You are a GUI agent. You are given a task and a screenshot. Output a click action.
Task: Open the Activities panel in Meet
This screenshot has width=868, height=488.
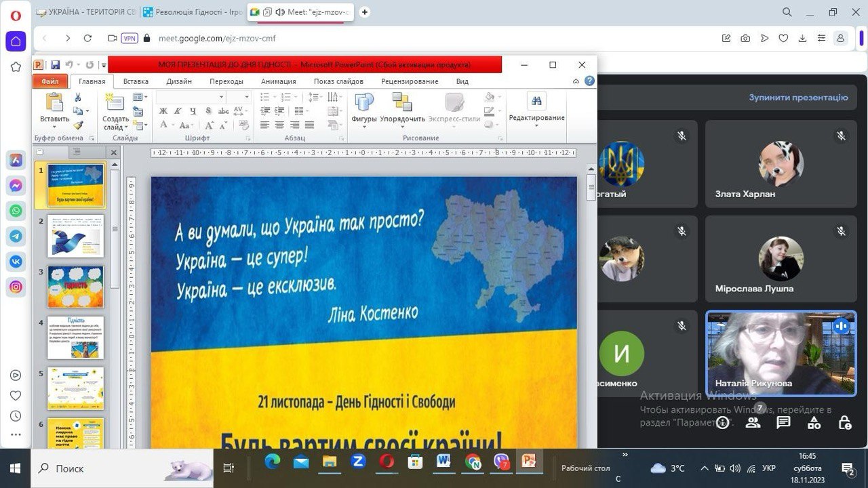814,422
